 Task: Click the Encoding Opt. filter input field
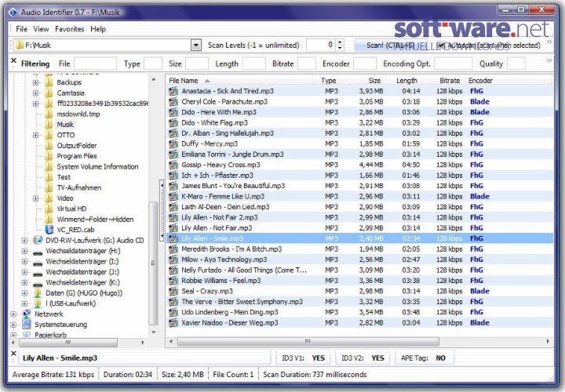453,64
